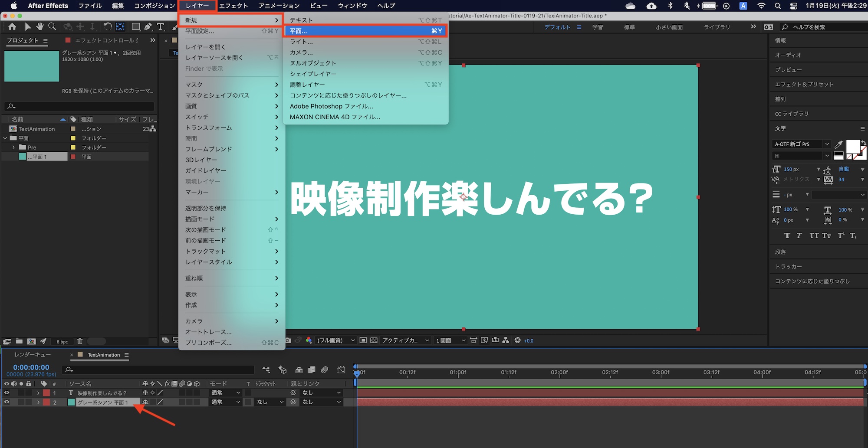Hide the 映像制作楽しんでる？ text layer

click(x=7, y=393)
